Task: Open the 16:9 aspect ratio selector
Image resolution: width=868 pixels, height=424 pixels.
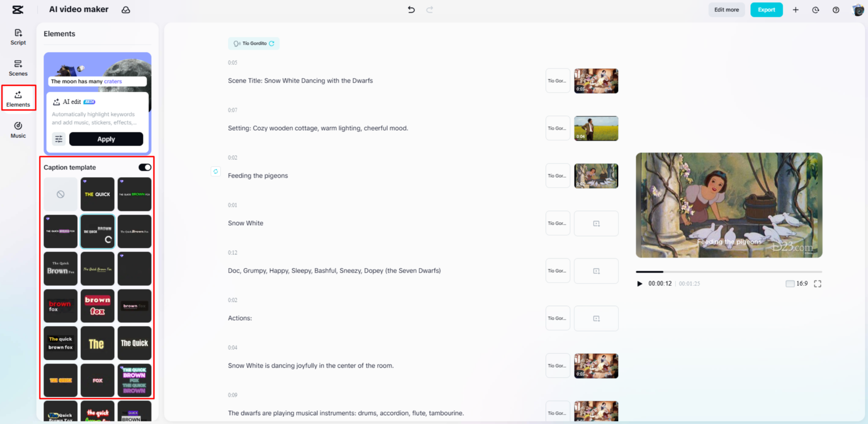Action: pos(797,284)
